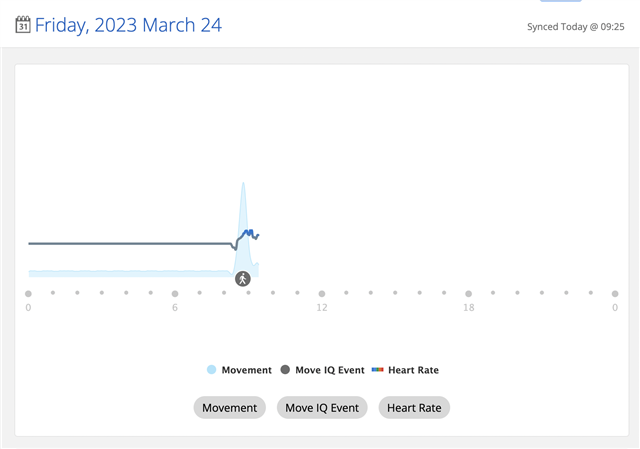Toggle the Movement series button
Viewport: 640px width, 449px height.
pyautogui.click(x=229, y=408)
